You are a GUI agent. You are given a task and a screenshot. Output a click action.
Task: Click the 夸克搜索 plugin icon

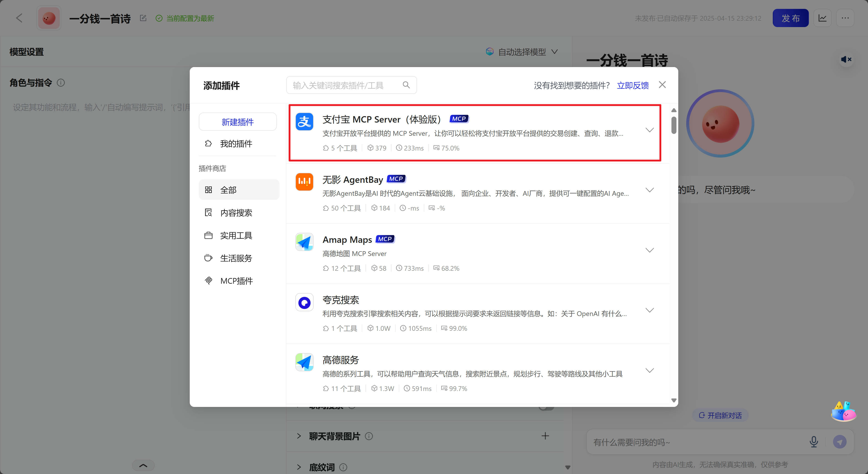pyautogui.click(x=304, y=302)
